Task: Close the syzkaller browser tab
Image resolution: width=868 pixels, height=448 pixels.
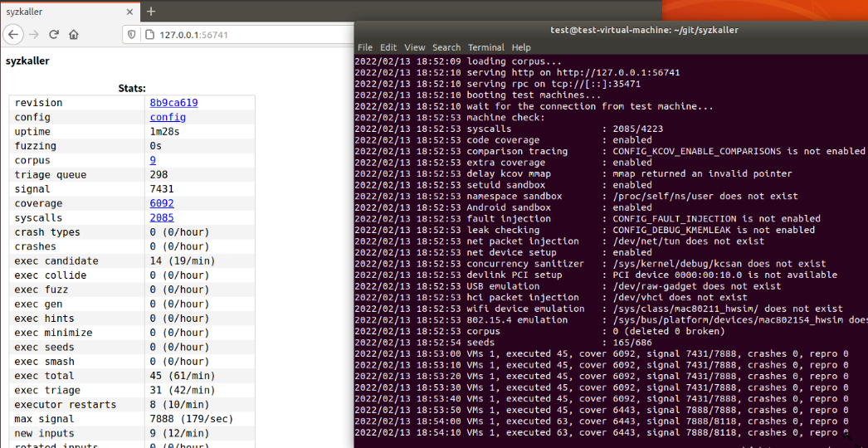Action: [130, 12]
